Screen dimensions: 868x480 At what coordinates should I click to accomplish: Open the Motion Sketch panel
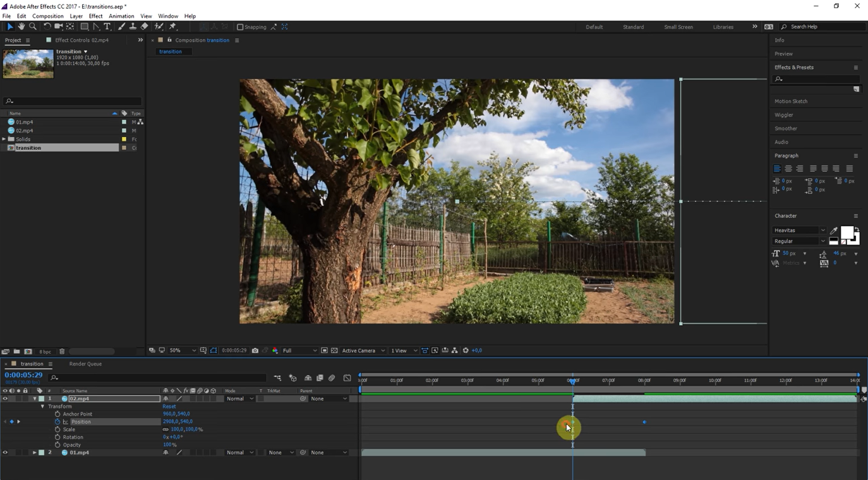792,101
